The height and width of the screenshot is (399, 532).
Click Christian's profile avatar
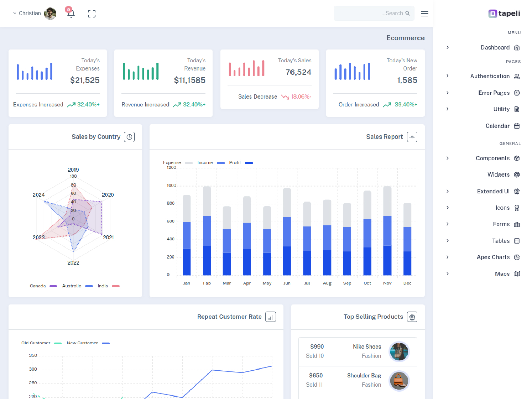(x=50, y=13)
